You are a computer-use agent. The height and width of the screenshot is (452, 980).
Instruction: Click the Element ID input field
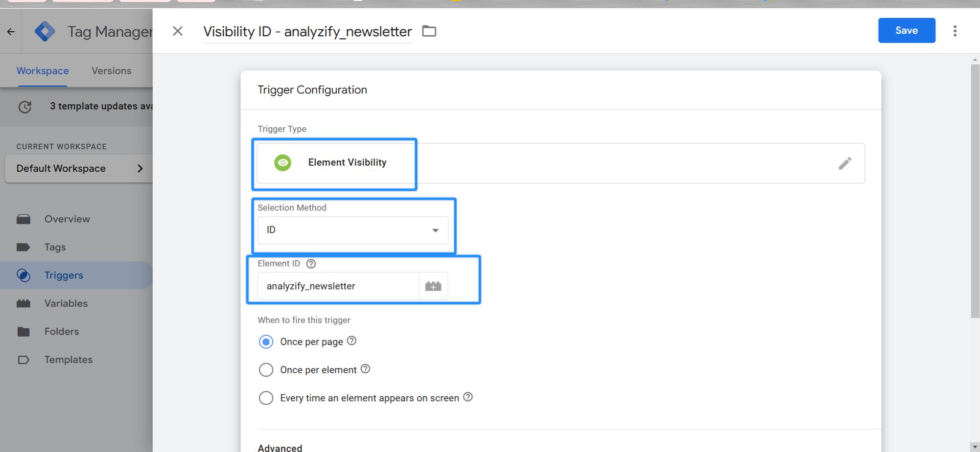(x=338, y=286)
